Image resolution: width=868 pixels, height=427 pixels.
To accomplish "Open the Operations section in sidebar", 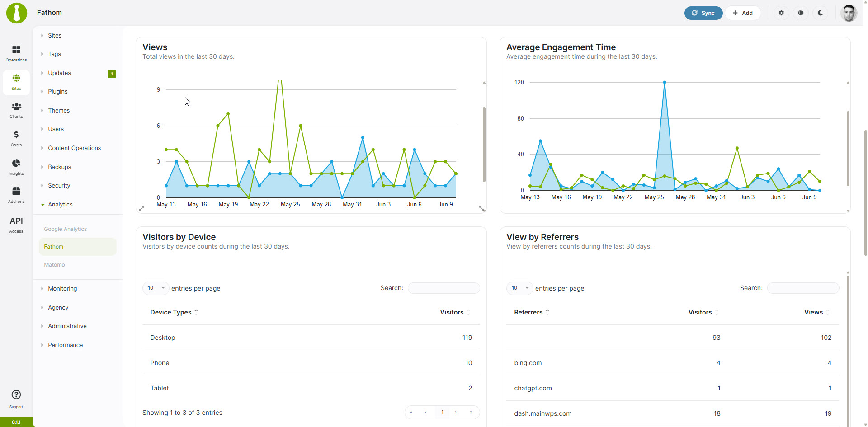I will click(x=16, y=54).
